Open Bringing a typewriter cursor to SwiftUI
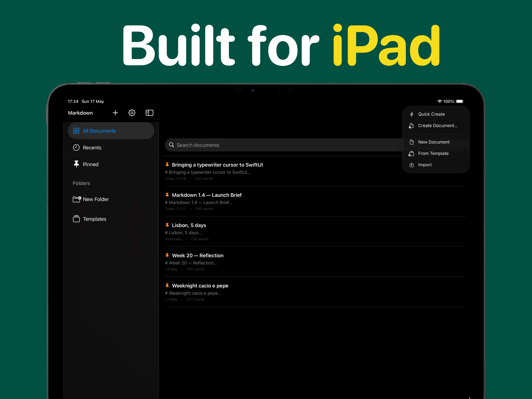The image size is (532, 399). [315, 171]
